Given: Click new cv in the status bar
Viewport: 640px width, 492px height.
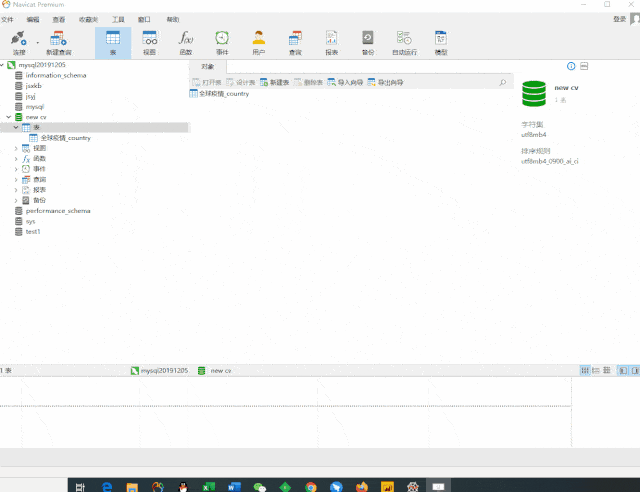Looking at the screenshot, I should [215, 371].
